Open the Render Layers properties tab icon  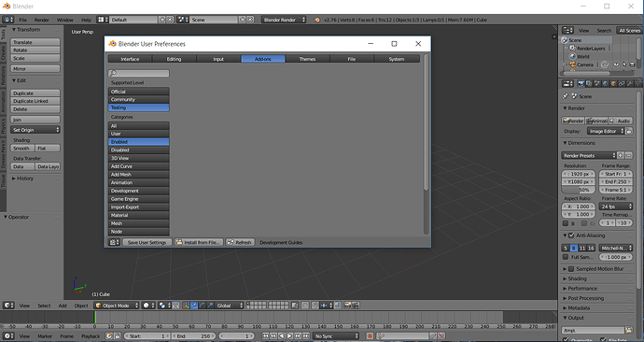pos(589,83)
